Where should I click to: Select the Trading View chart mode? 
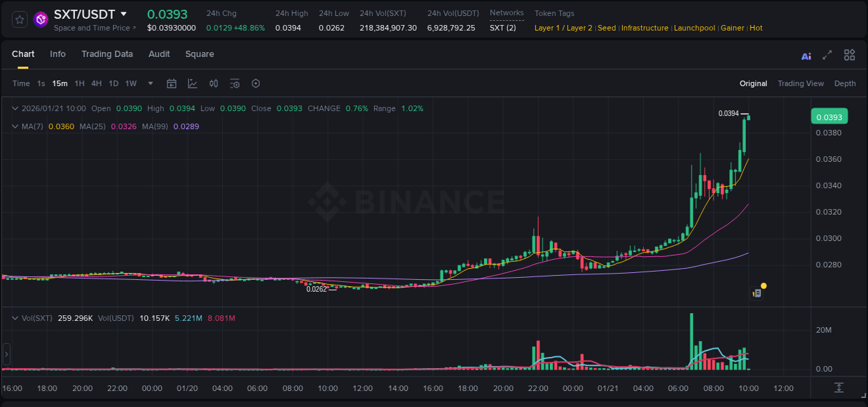801,83
